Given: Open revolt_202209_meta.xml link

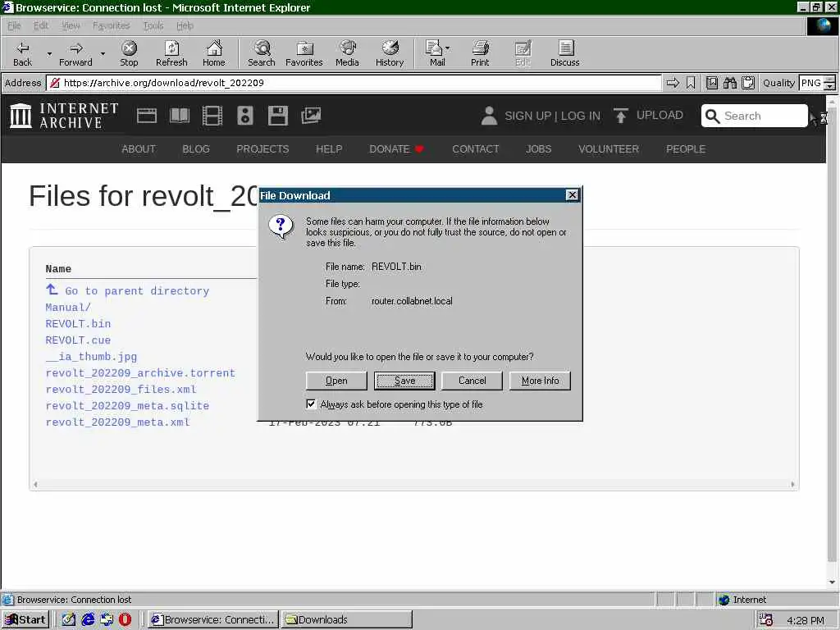Looking at the screenshot, I should (118, 422).
